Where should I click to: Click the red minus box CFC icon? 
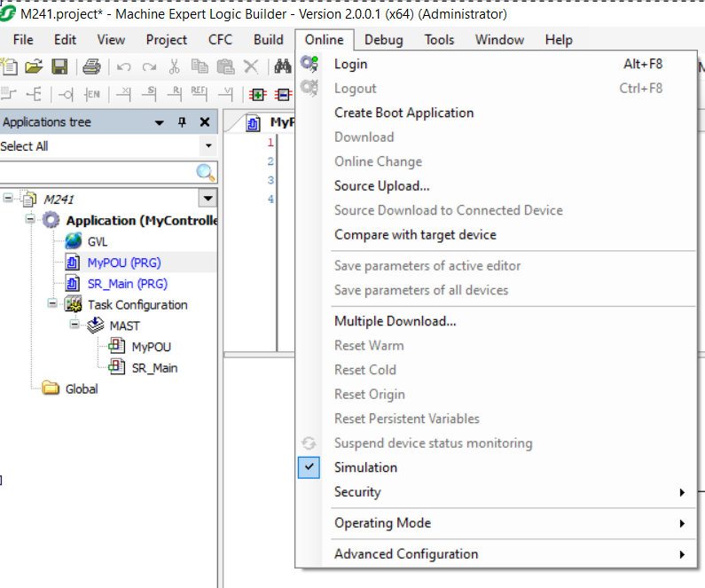click(283, 95)
